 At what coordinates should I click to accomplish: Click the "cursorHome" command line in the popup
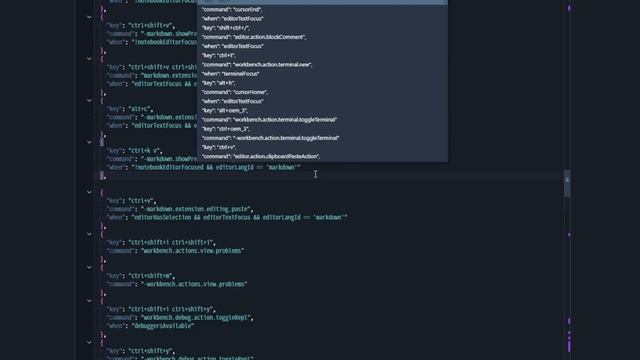click(235, 92)
